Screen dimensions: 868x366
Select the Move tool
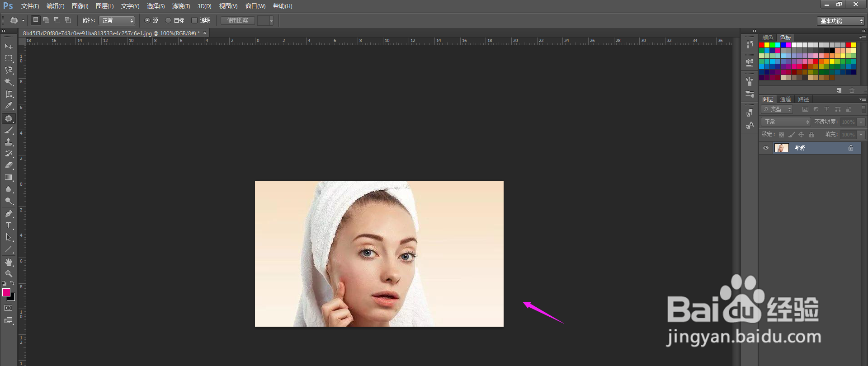click(9, 47)
